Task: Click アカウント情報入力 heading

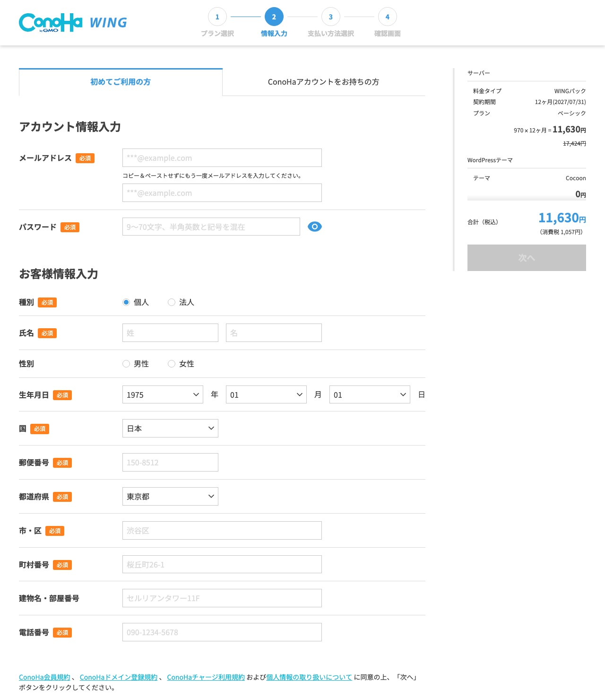Action: click(70, 127)
